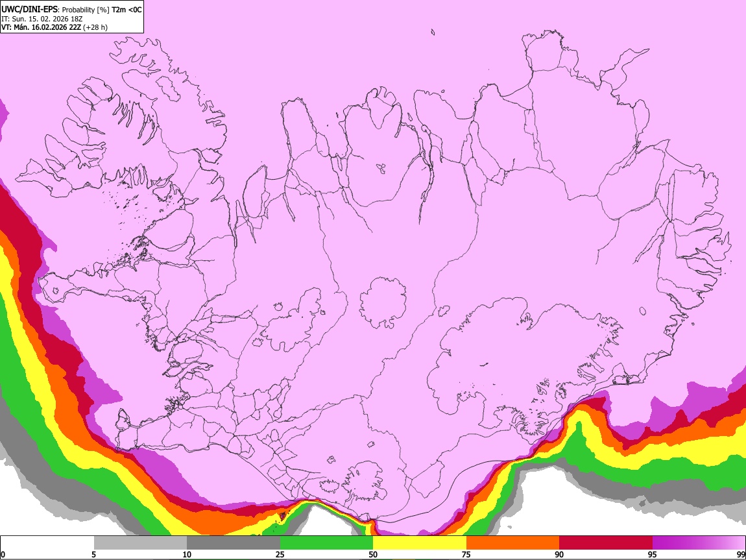Click the orange 75–90% legend swatch
This screenshot has width=746, height=560.
click(512, 543)
